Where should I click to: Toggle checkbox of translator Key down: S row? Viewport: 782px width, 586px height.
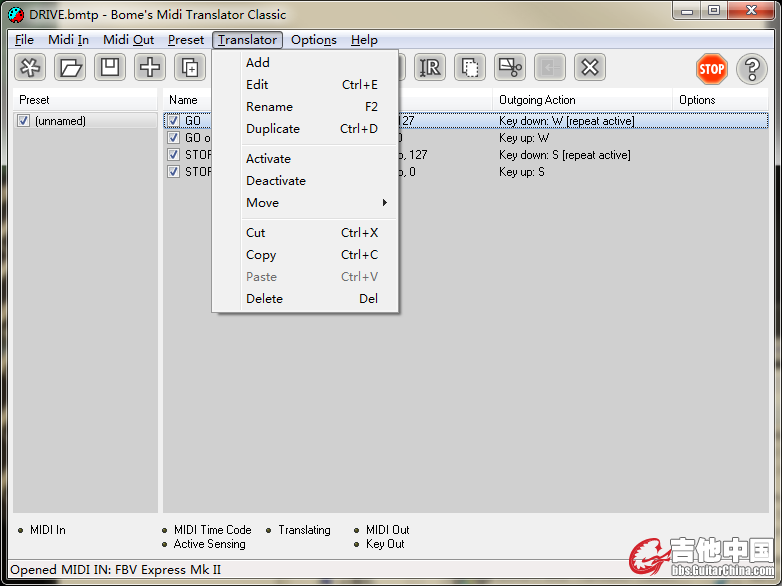(173, 155)
